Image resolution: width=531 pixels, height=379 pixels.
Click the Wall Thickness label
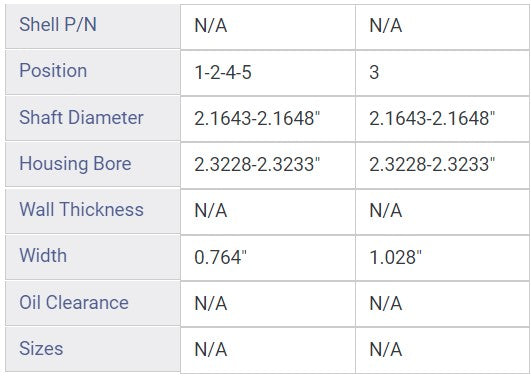[x=81, y=209]
